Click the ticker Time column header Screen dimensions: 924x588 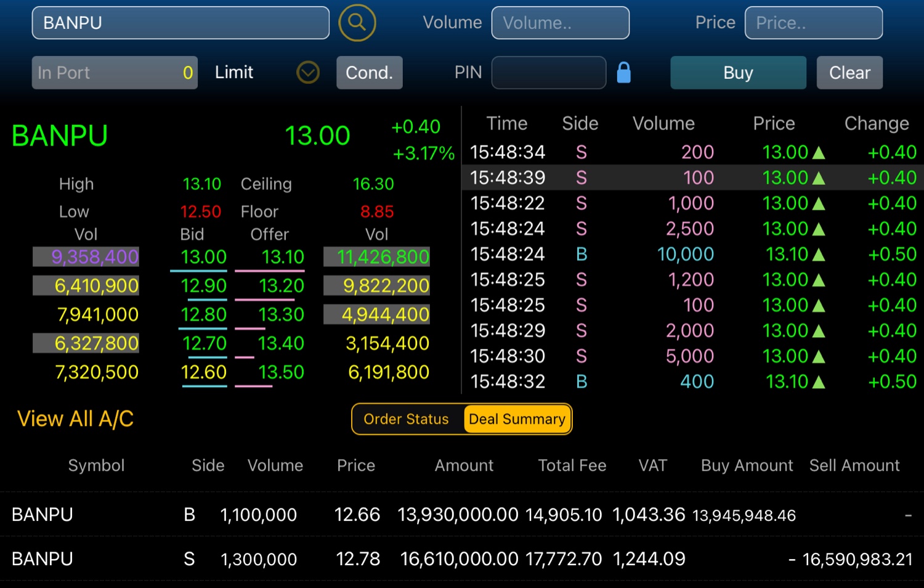point(507,124)
